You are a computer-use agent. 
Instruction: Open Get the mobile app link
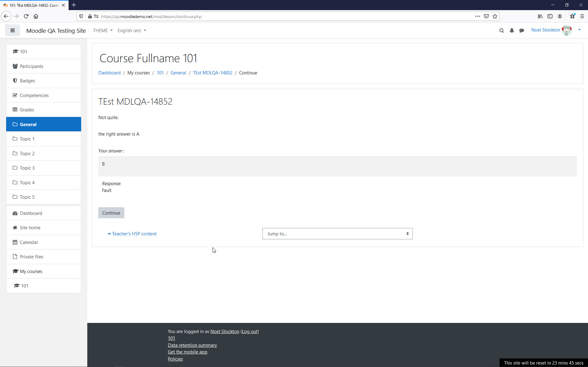[x=187, y=352]
